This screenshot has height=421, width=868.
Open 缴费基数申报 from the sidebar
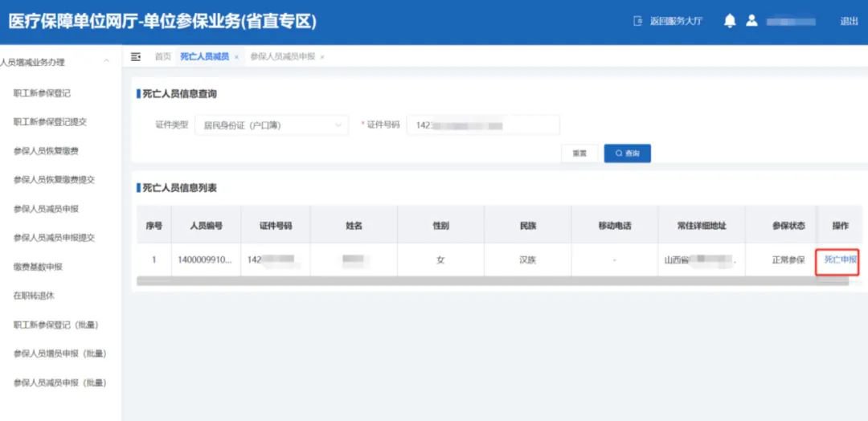[x=38, y=267]
